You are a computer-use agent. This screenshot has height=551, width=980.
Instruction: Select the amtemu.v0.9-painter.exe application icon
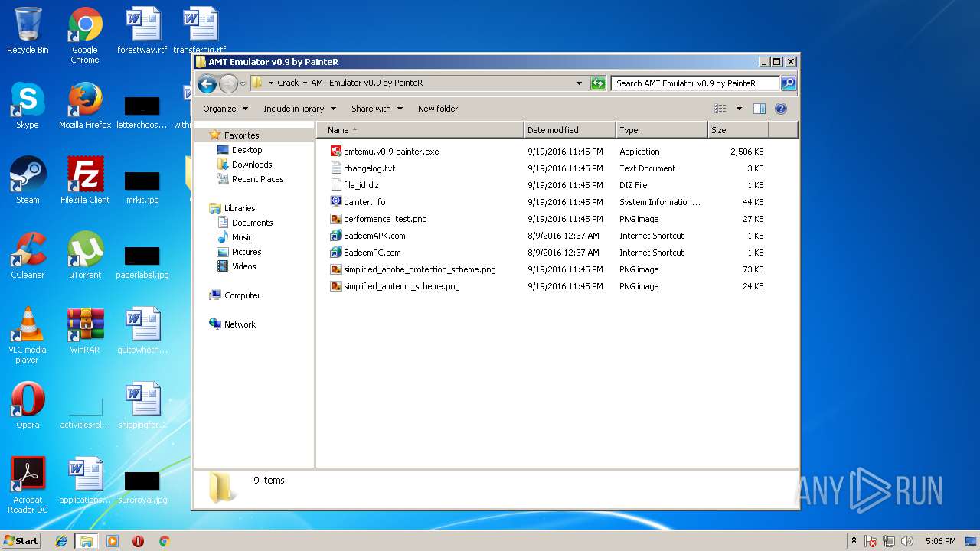click(336, 152)
